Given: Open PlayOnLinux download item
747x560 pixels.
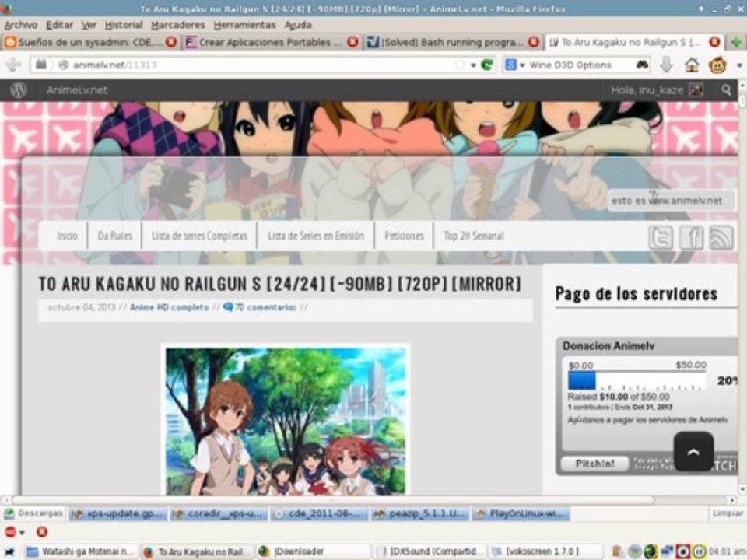Looking at the screenshot, I should [521, 514].
